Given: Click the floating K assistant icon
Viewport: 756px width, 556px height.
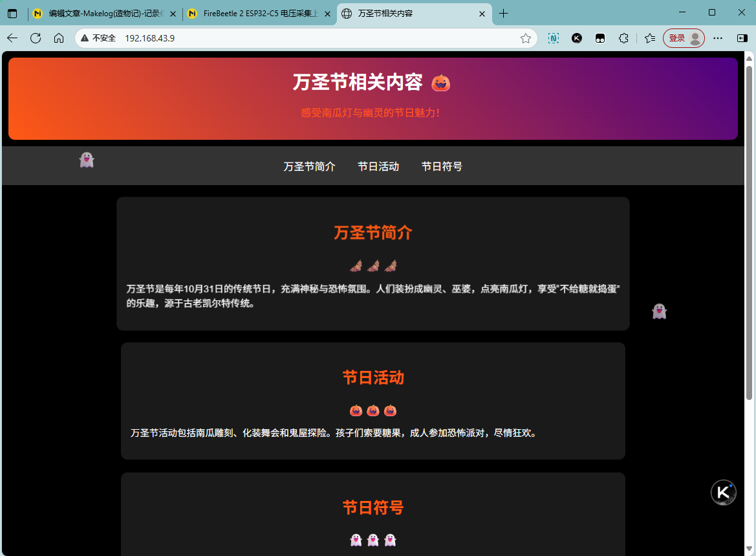Looking at the screenshot, I should [x=723, y=493].
